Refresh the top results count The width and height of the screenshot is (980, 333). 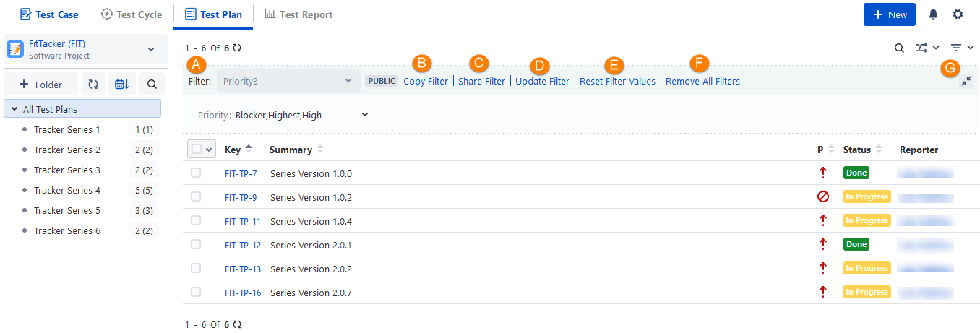click(237, 48)
